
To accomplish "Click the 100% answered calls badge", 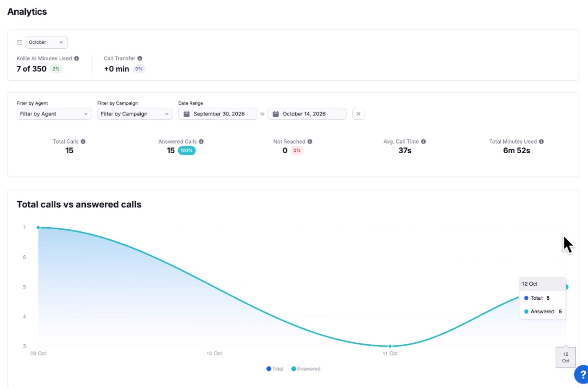I will click(186, 150).
